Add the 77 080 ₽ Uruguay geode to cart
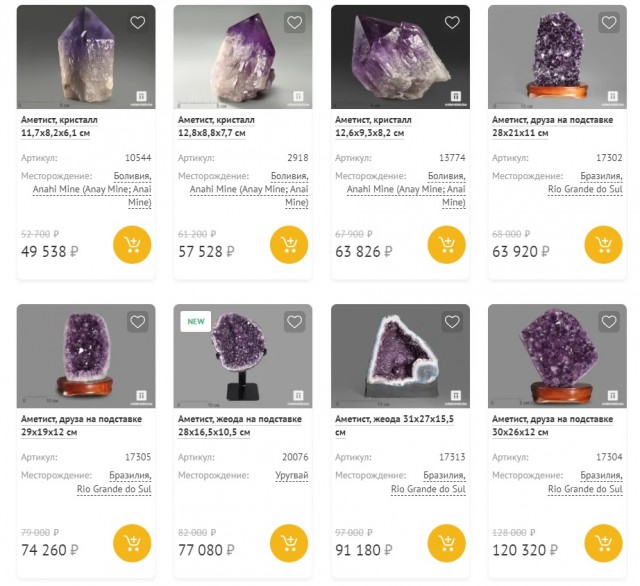Screen dimensions: 640x586 (289, 544)
